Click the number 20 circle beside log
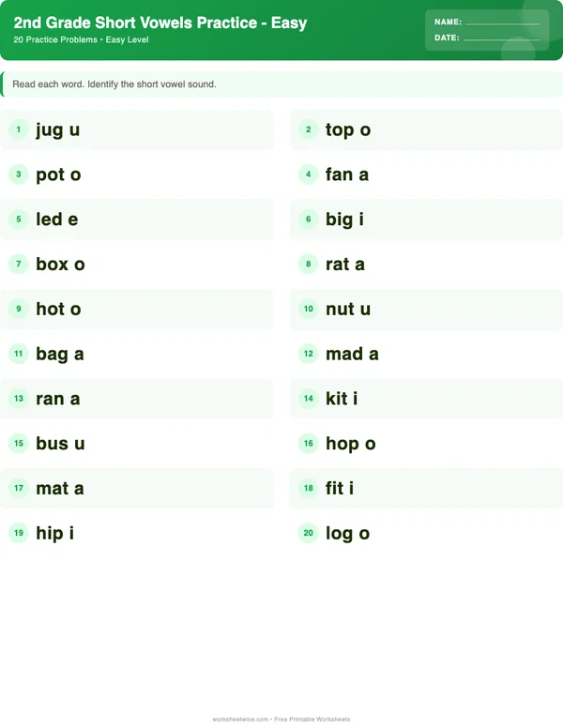563x728 pixels. (308, 533)
